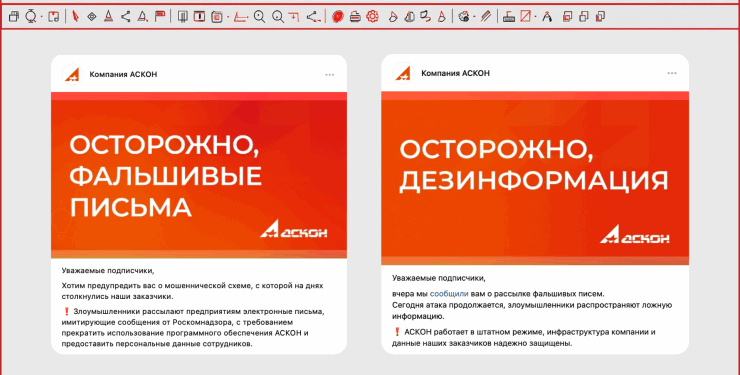Open 'Компания АСКОН' name on fake letters post
The width and height of the screenshot is (740, 375).
[x=123, y=74]
